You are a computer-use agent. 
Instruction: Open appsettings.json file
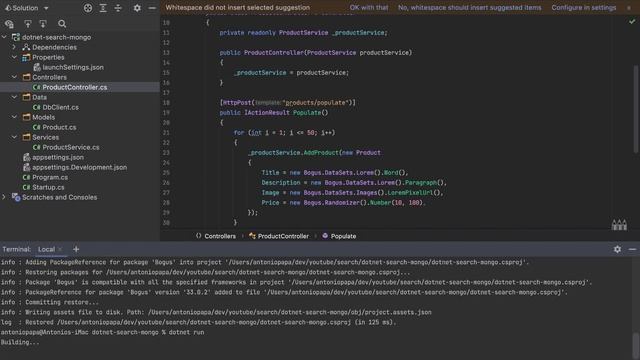[58, 157]
